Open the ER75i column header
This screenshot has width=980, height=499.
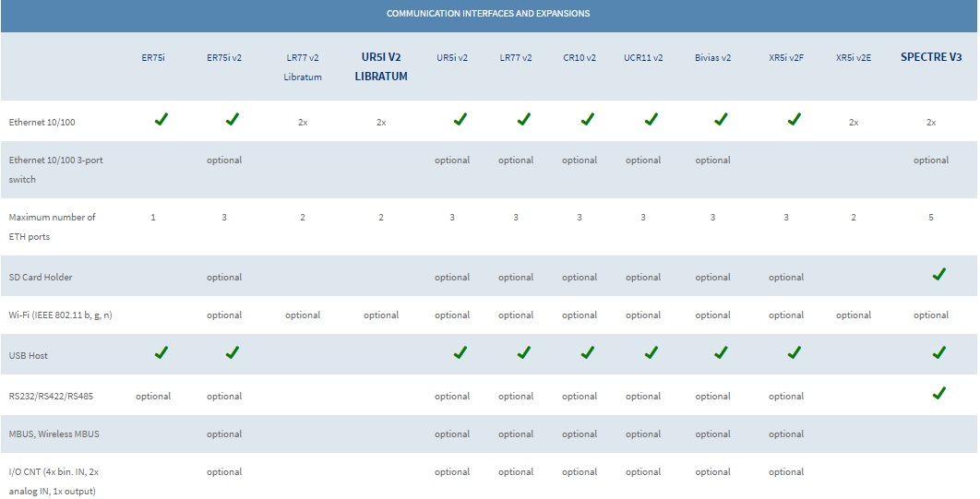153,57
